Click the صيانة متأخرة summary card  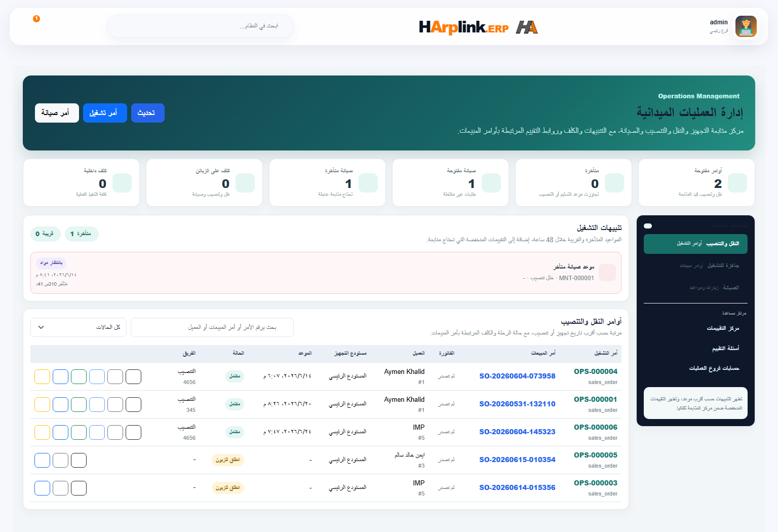point(327,183)
